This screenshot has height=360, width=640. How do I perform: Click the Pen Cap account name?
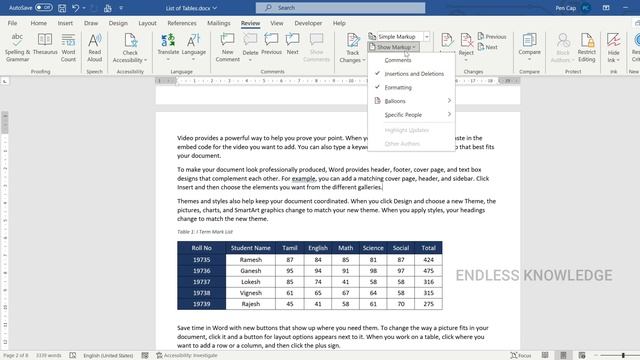pyautogui.click(x=565, y=8)
